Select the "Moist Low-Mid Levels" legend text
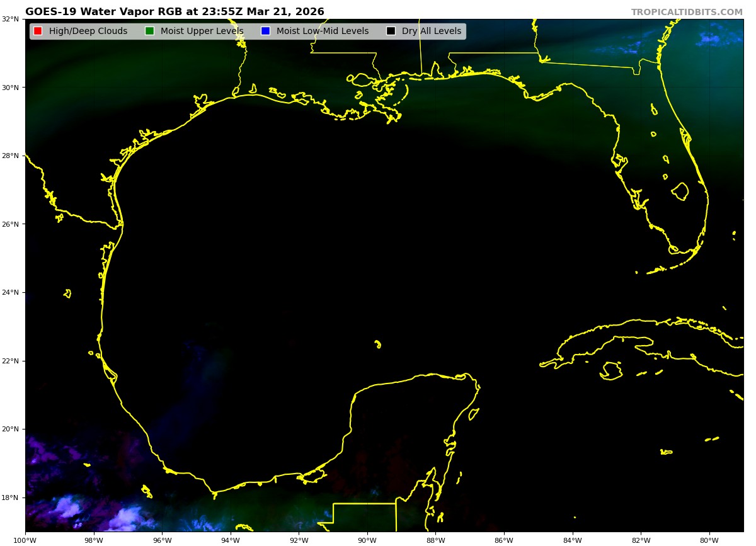The height and width of the screenshot is (546, 756). click(322, 31)
